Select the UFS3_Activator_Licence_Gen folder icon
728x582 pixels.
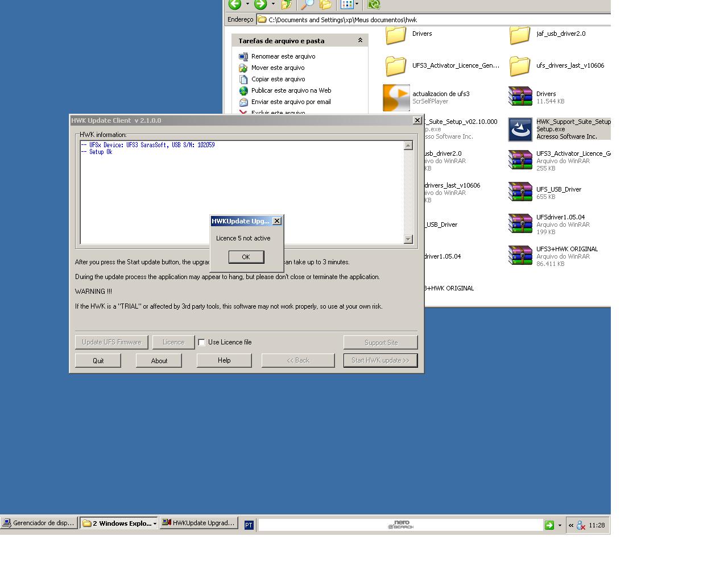tap(396, 66)
